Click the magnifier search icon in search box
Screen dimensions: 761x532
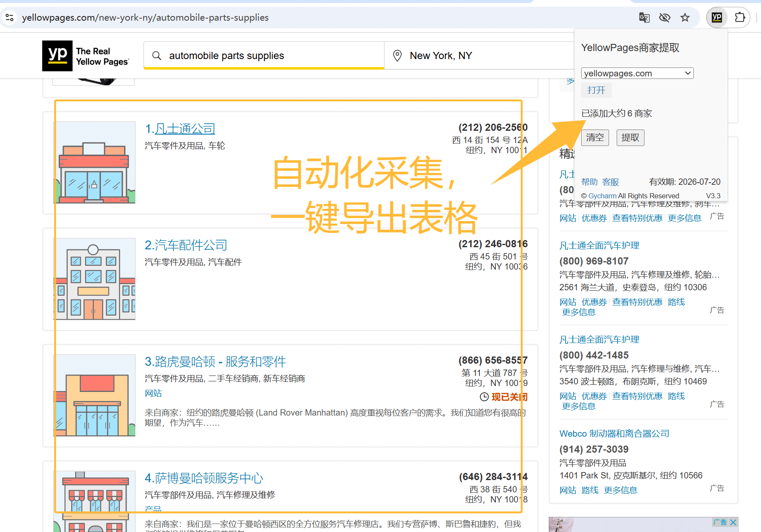(157, 56)
